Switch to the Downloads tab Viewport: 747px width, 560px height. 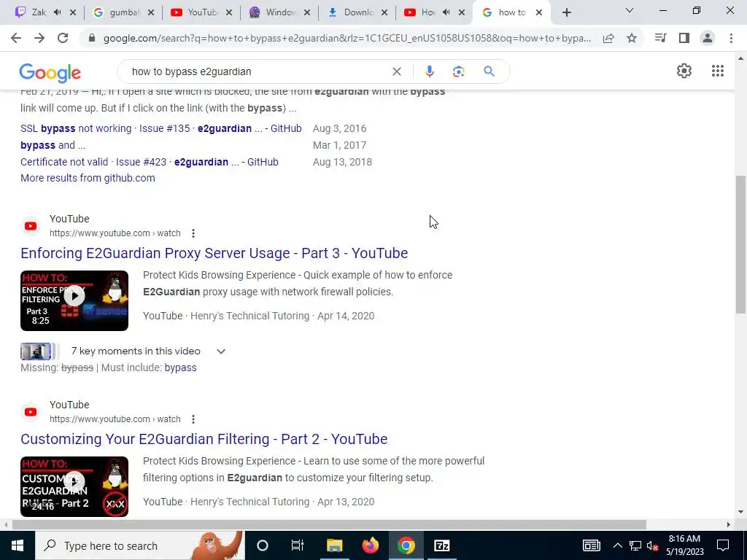tap(357, 12)
